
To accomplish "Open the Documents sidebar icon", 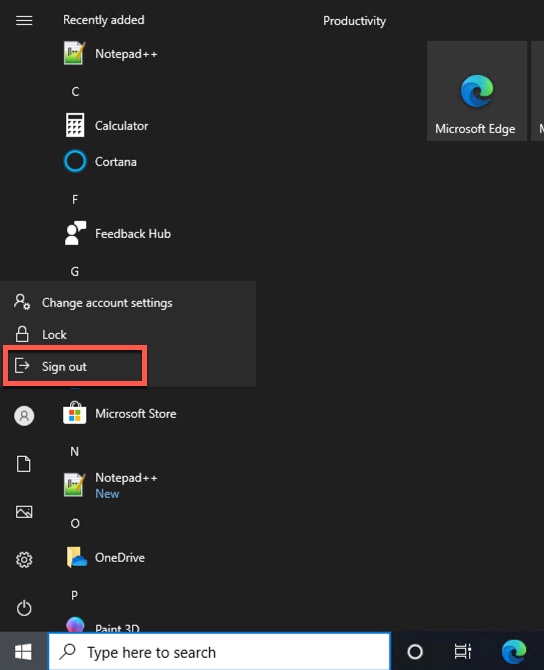I will [24, 464].
